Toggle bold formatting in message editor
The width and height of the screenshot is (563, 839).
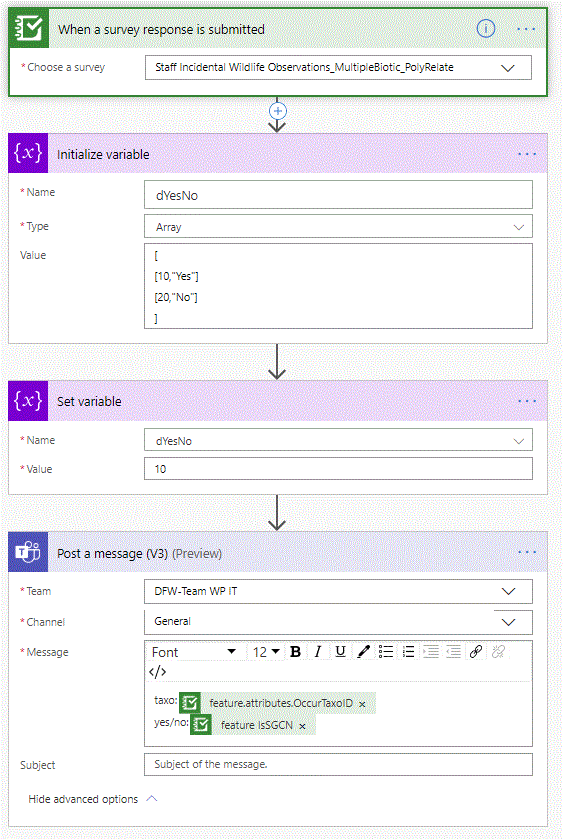(x=295, y=652)
